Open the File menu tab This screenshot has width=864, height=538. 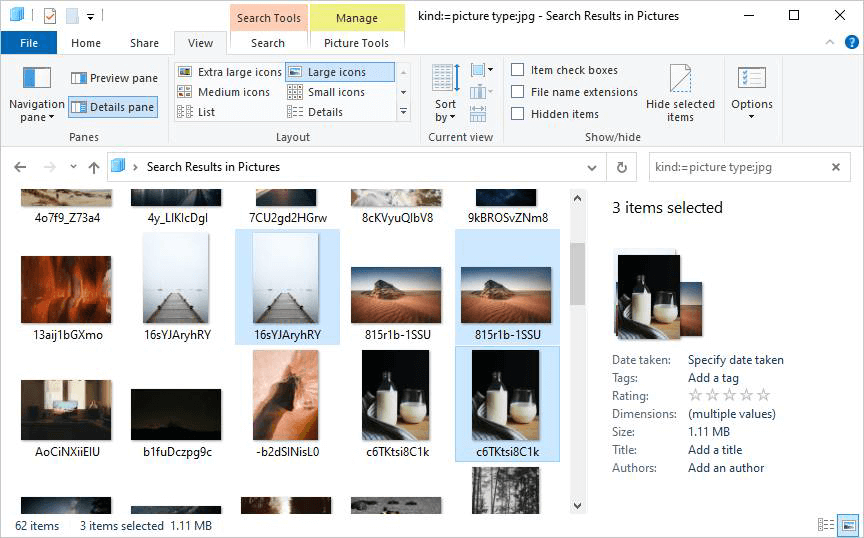(x=29, y=43)
